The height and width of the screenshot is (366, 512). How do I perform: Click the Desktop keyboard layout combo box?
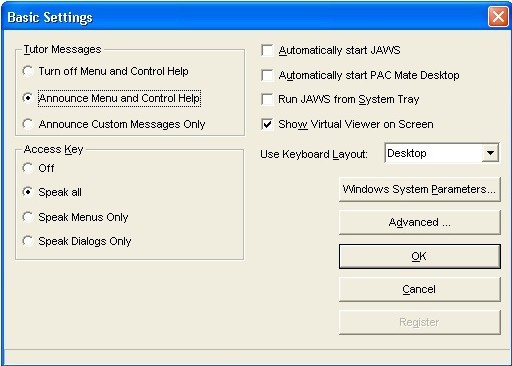(442, 153)
